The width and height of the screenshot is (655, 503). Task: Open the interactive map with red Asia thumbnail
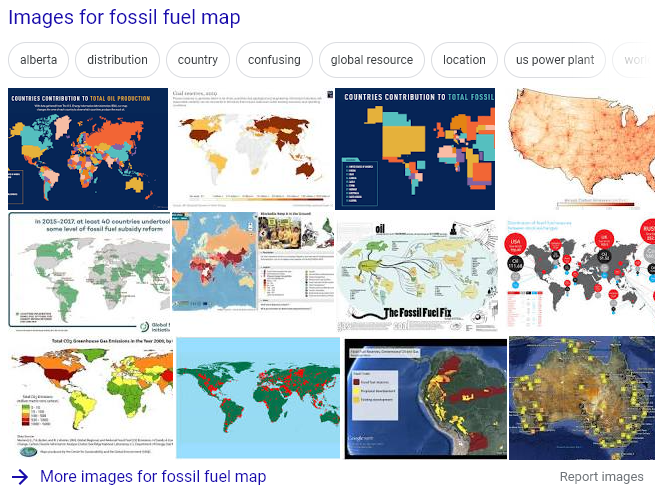tap(253, 262)
